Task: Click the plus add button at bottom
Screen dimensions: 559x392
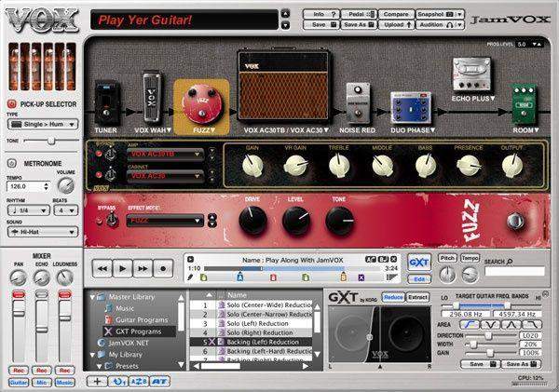Action: point(97,382)
